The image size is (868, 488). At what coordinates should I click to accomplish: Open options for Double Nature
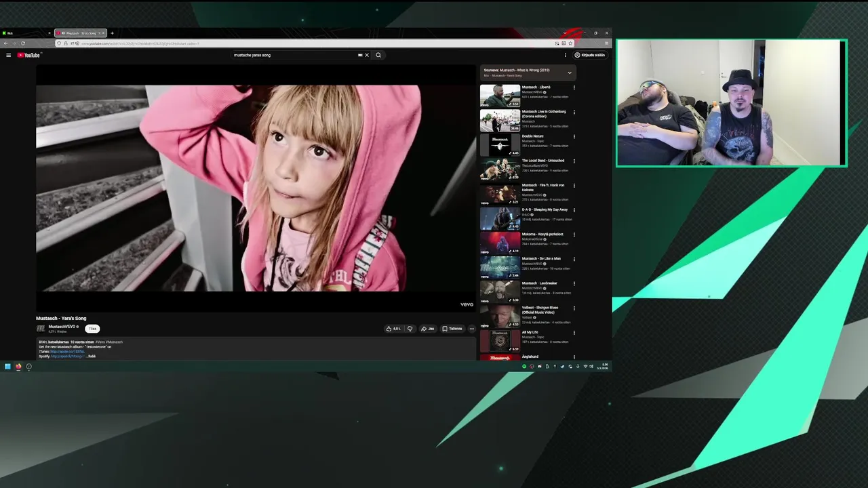(574, 136)
